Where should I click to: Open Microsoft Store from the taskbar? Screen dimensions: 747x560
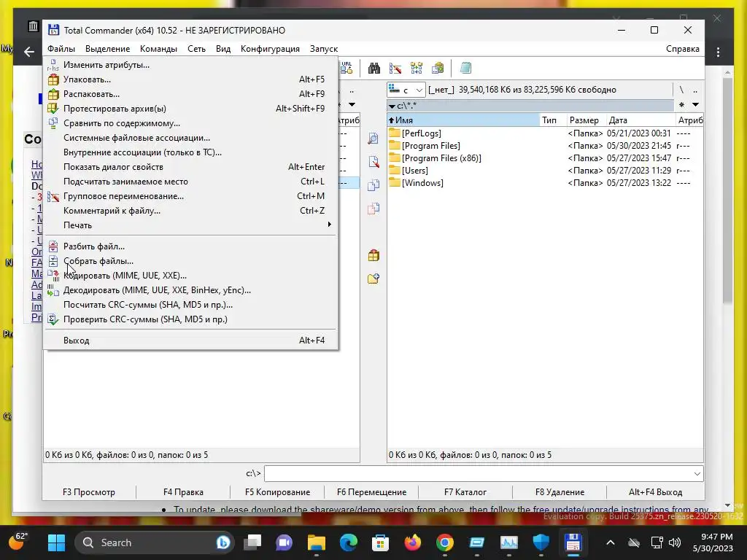pyautogui.click(x=380, y=542)
